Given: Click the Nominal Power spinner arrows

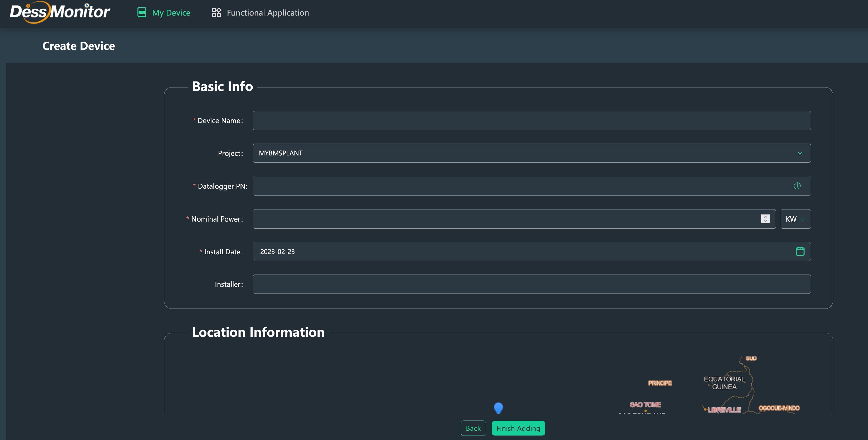Looking at the screenshot, I should pos(765,219).
